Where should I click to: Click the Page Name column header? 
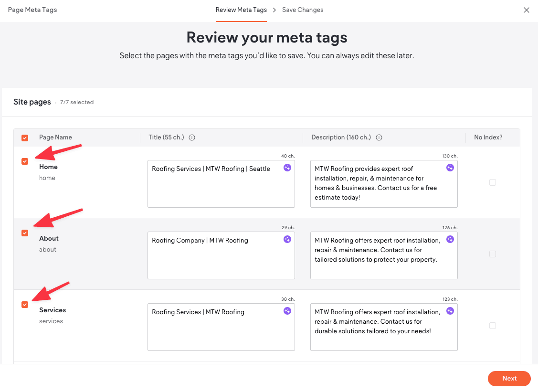(x=55, y=138)
